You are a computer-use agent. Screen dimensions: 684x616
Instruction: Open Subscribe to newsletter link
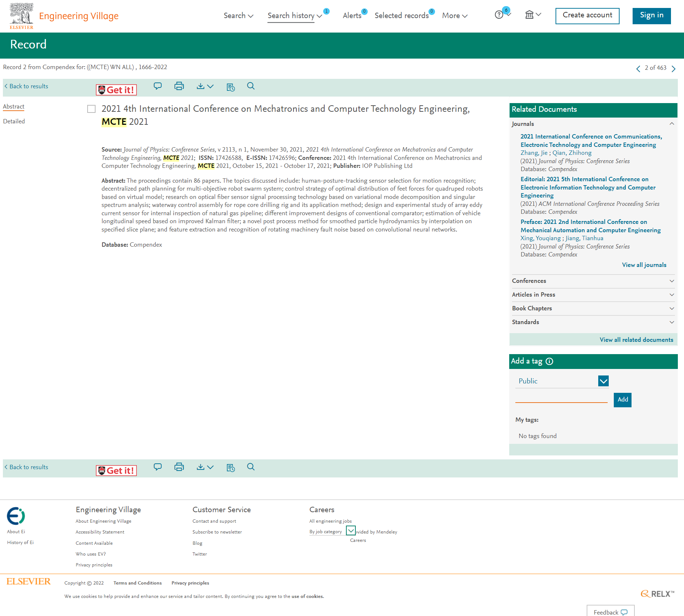coord(217,532)
